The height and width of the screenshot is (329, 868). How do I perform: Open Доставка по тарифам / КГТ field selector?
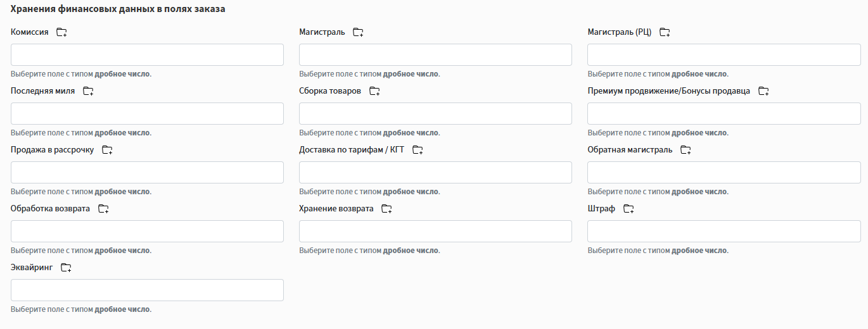pos(435,172)
